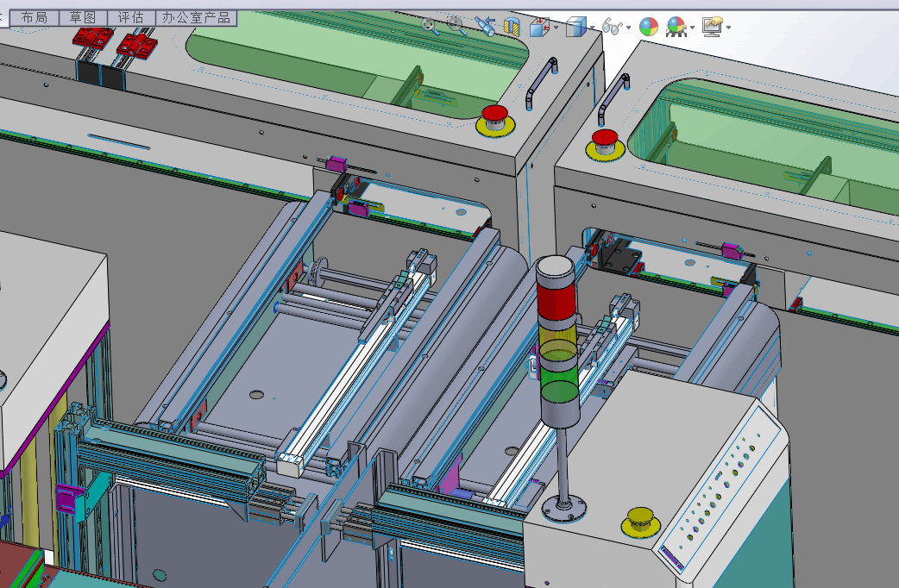Select the tower light's round base flange
The height and width of the screenshot is (588, 899).
[564, 508]
